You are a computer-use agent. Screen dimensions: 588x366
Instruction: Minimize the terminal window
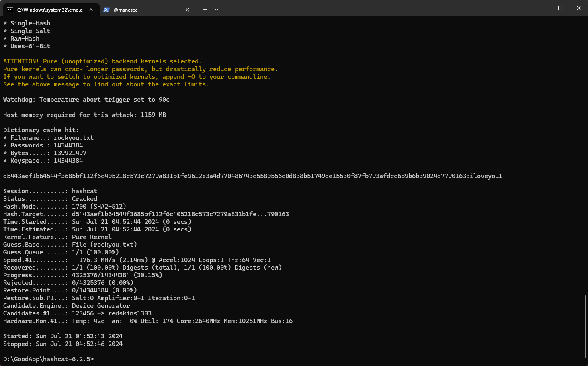(x=542, y=8)
